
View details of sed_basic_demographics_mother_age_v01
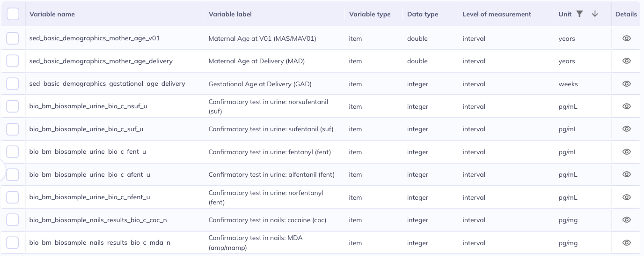click(x=627, y=38)
